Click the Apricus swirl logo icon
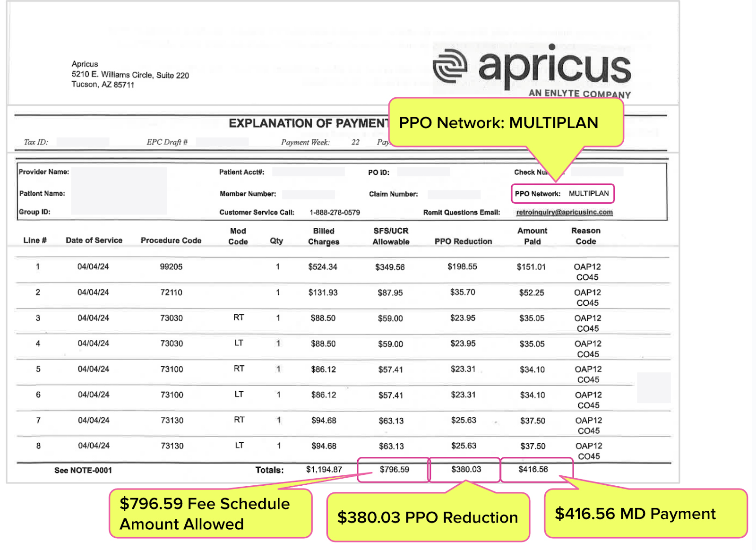Viewport: 756px width, 550px height. tap(450, 66)
